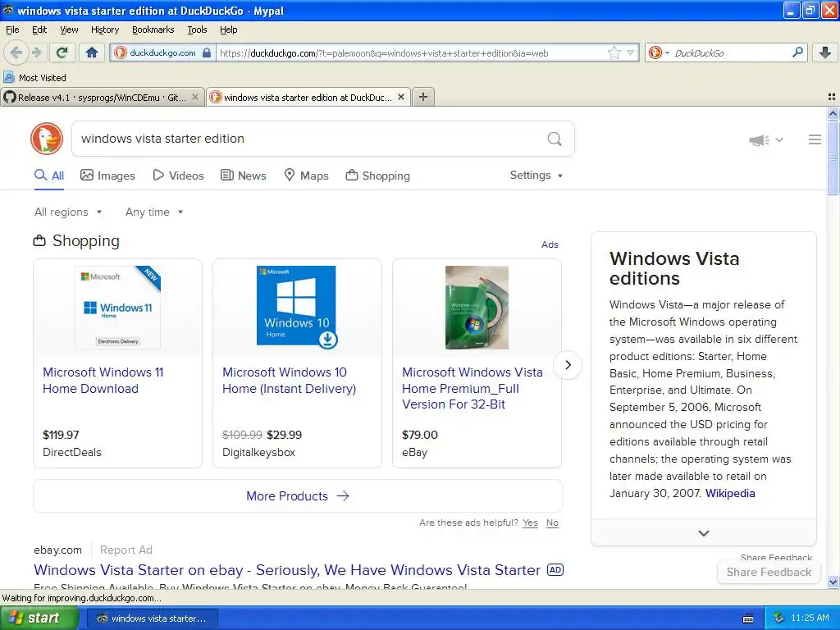Answer Yes to ads helpful question
This screenshot has width=840, height=630.
point(531,523)
